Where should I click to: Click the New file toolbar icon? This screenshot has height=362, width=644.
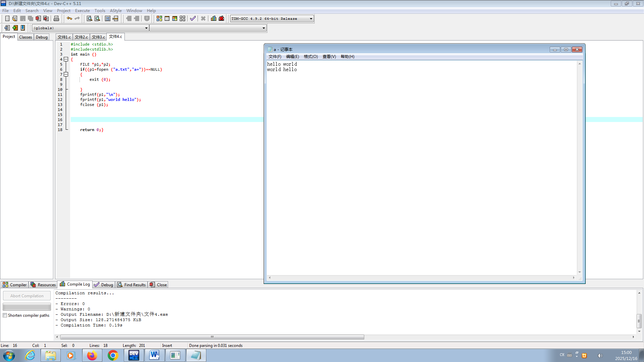tap(7, 18)
